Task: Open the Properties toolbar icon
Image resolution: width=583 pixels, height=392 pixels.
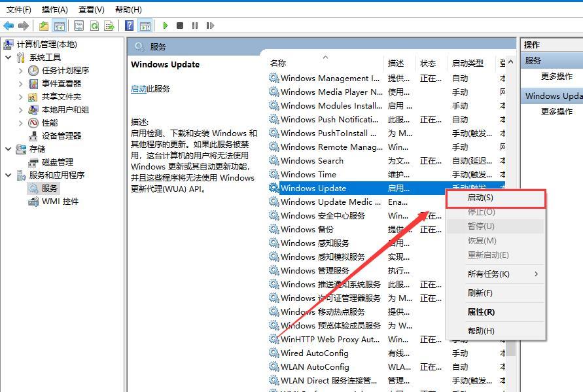Action: tap(78, 25)
